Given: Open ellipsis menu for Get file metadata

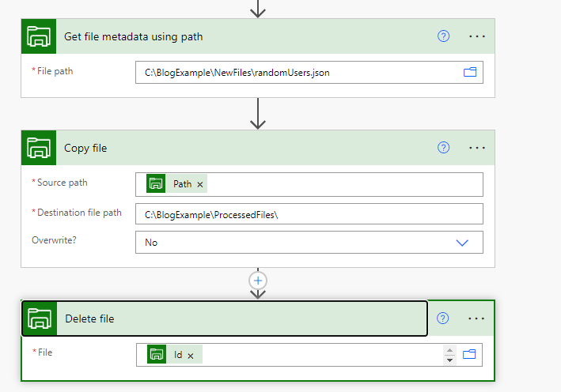Looking at the screenshot, I should click(476, 36).
